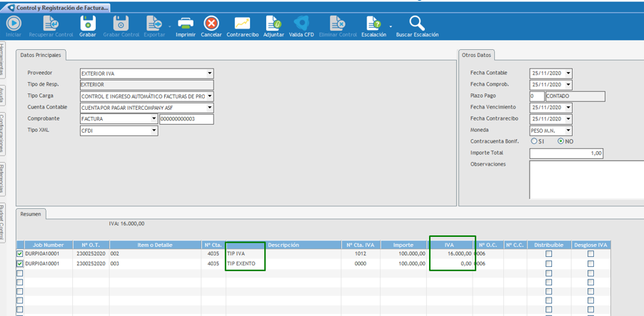Enable Distribuible checkbox in first row
The height and width of the screenshot is (316, 644).
tap(548, 254)
